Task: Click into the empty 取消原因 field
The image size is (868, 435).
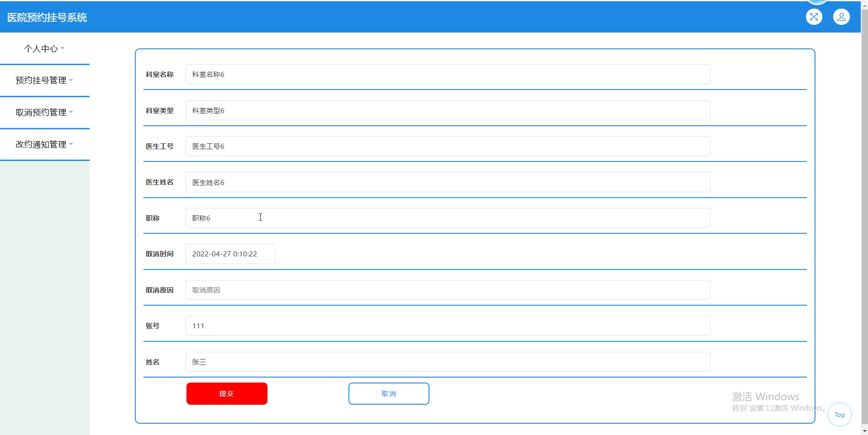Action: pos(448,290)
